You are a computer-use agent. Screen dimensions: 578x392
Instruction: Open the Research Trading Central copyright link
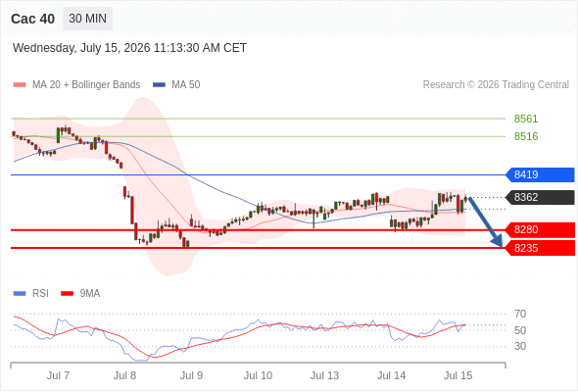[496, 85]
